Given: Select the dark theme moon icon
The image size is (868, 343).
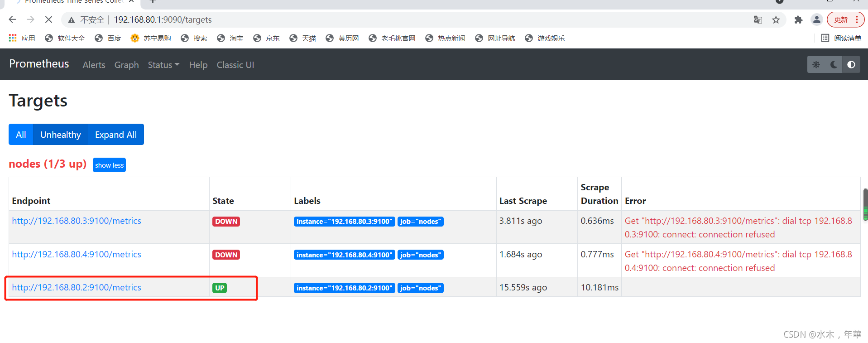Looking at the screenshot, I should click(834, 64).
